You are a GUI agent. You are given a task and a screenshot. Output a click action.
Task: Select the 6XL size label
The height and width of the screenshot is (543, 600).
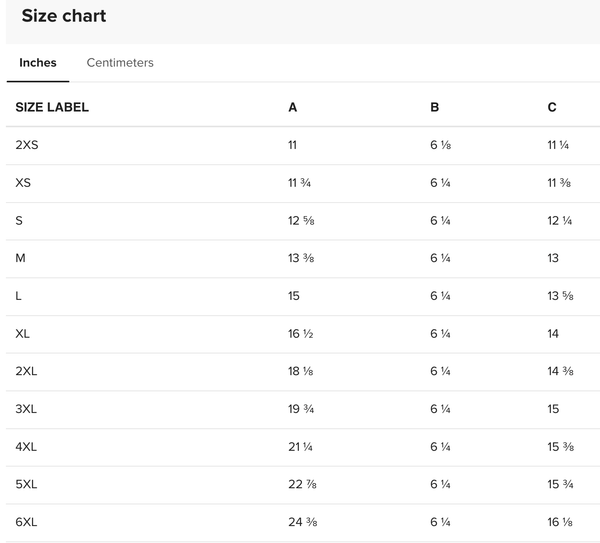point(26,522)
